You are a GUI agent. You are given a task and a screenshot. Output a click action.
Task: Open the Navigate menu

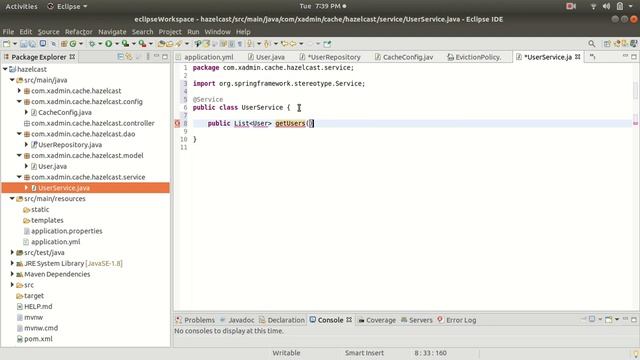pos(112,31)
